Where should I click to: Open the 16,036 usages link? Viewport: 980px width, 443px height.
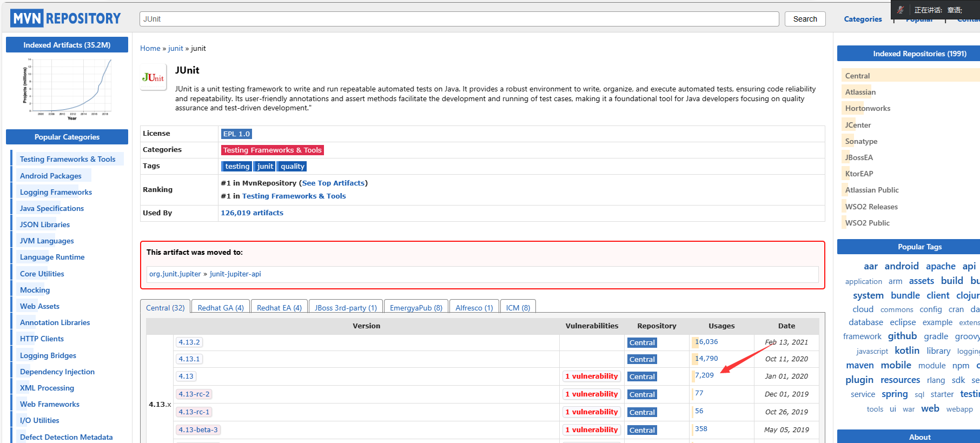point(706,341)
